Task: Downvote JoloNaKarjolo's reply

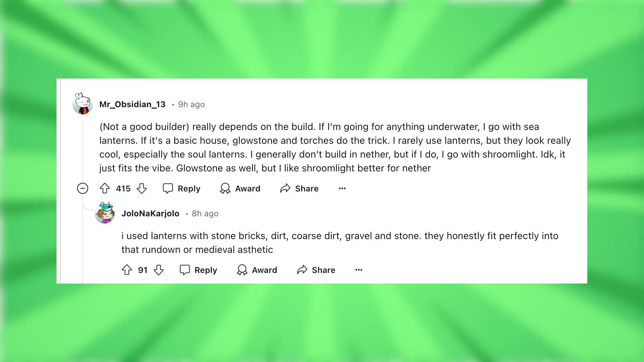Action: [159, 270]
